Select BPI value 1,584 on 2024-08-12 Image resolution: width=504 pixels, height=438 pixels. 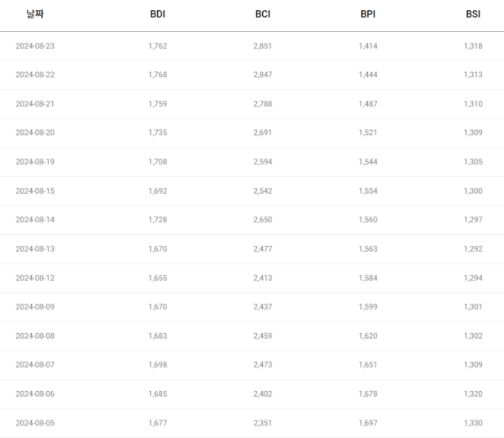368,278
